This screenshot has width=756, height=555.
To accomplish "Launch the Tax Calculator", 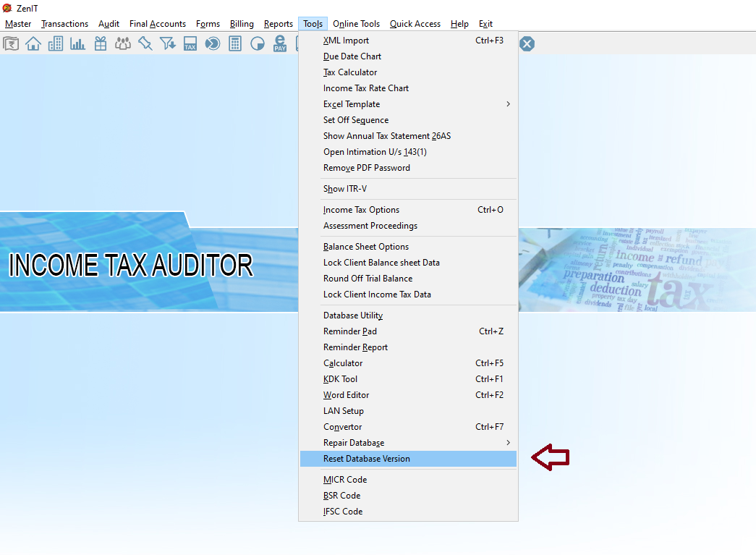I will [x=408, y=72].
